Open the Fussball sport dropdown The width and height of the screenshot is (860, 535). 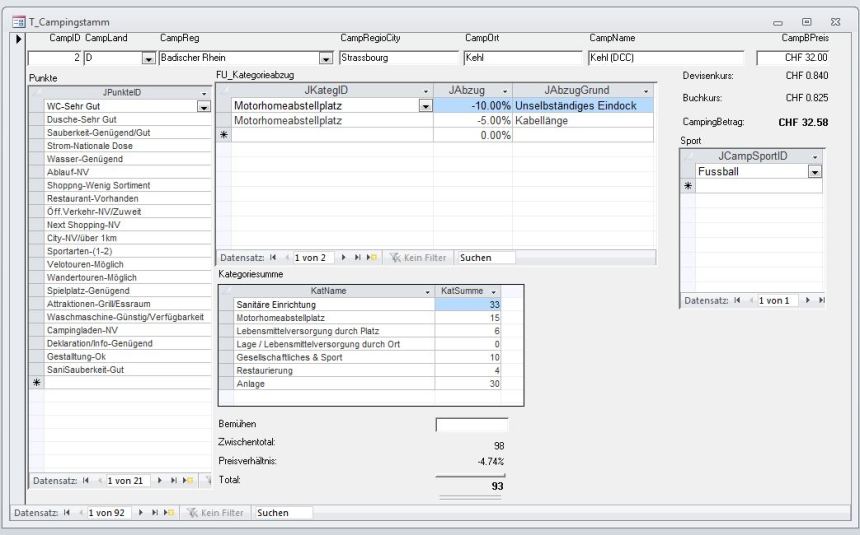tap(814, 172)
